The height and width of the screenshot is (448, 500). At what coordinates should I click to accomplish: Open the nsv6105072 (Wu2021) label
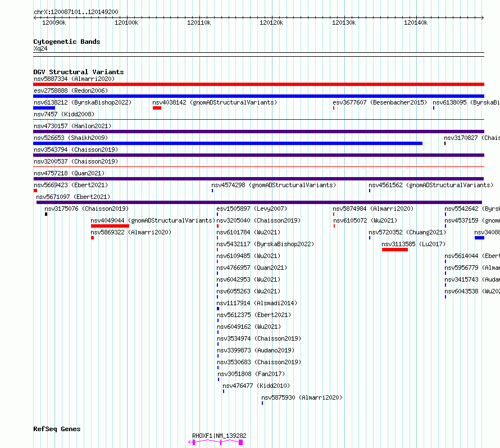pyautogui.click(x=365, y=220)
